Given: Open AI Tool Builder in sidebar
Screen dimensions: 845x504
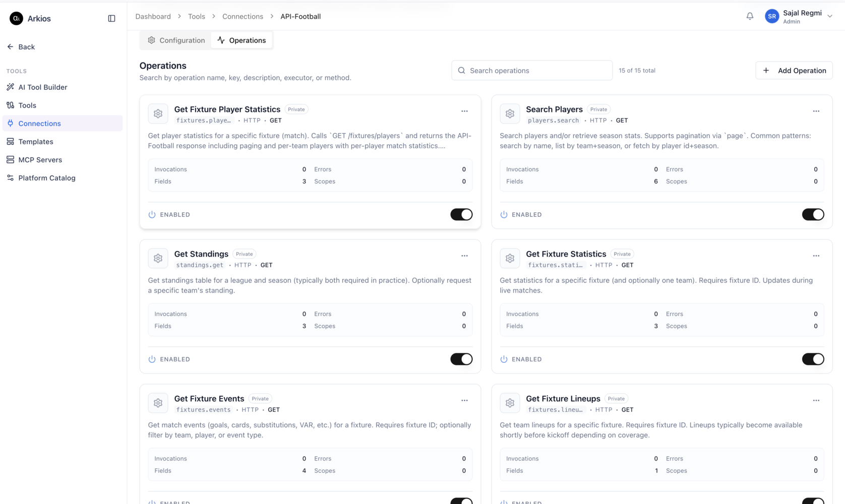Looking at the screenshot, I should [x=63, y=87].
